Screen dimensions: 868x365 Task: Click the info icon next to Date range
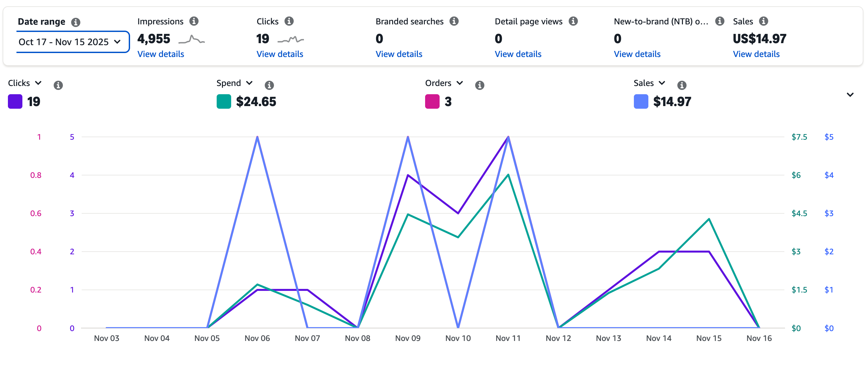75,22
